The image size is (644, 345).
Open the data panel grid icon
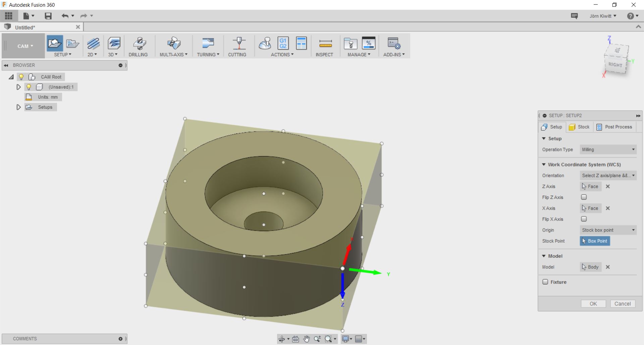(x=9, y=16)
